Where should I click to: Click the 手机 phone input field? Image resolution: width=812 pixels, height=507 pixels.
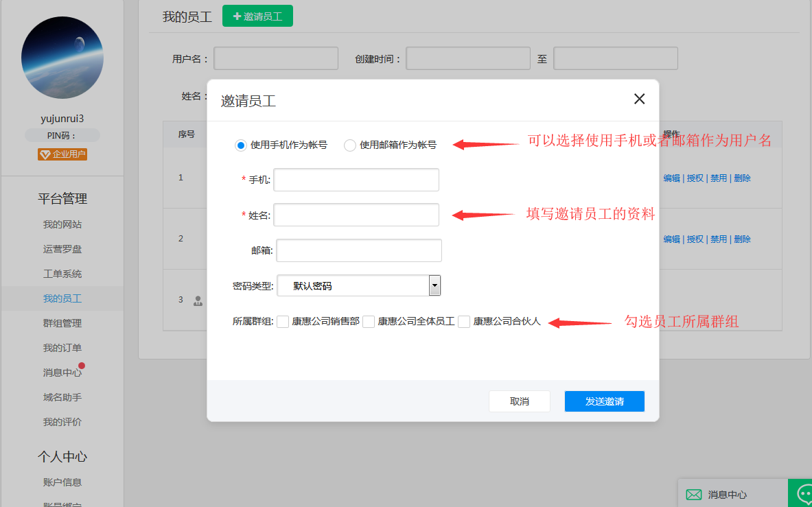click(x=356, y=179)
